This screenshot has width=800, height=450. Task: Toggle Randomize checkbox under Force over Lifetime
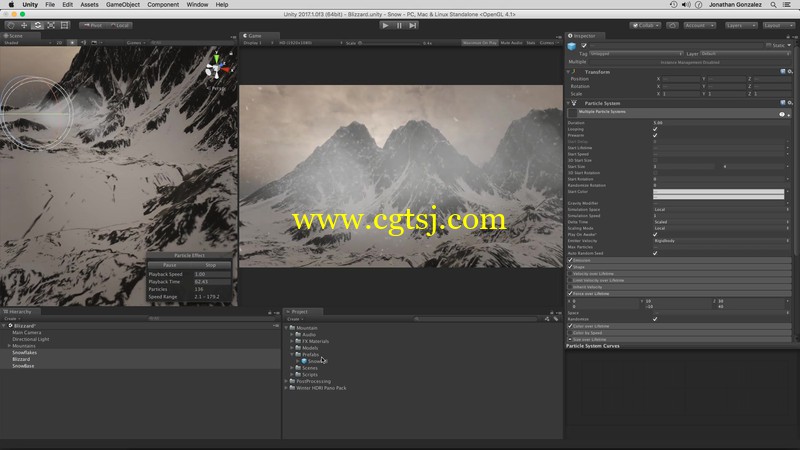tap(655, 319)
